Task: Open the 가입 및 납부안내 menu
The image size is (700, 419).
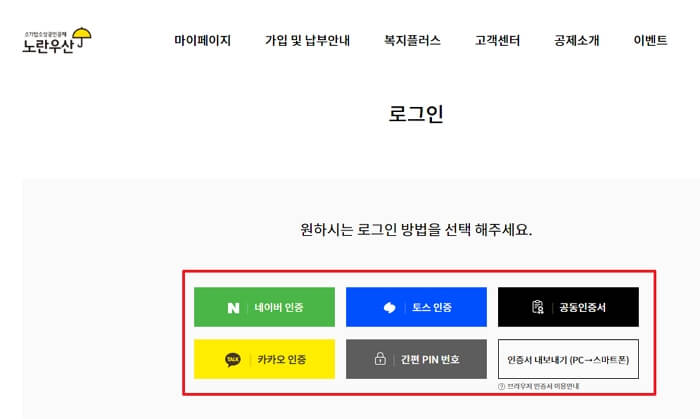Action: tap(307, 41)
